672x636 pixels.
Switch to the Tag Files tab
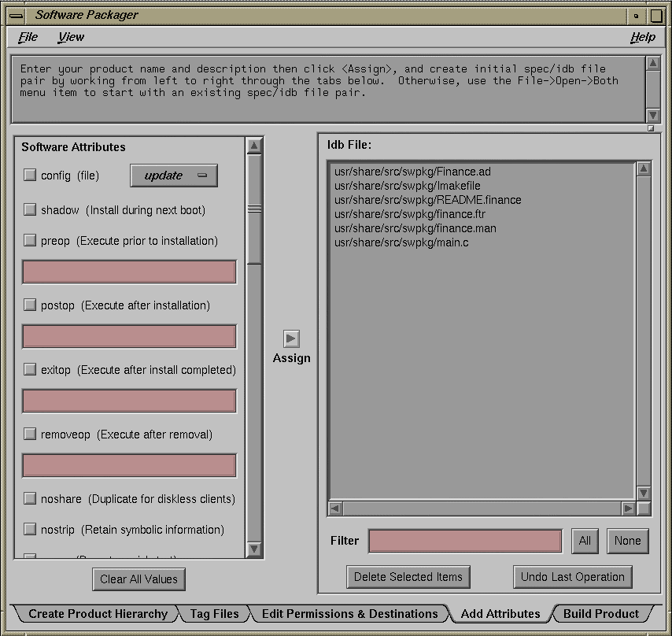click(214, 613)
